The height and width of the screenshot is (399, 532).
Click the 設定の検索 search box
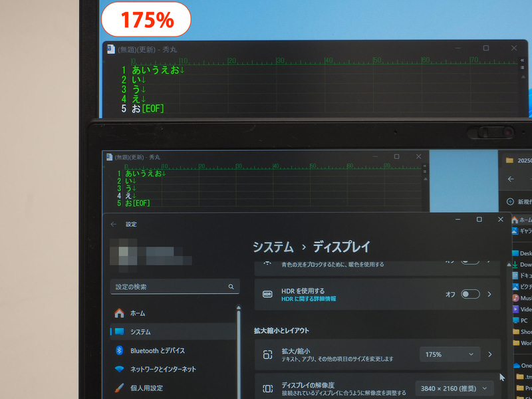click(175, 287)
